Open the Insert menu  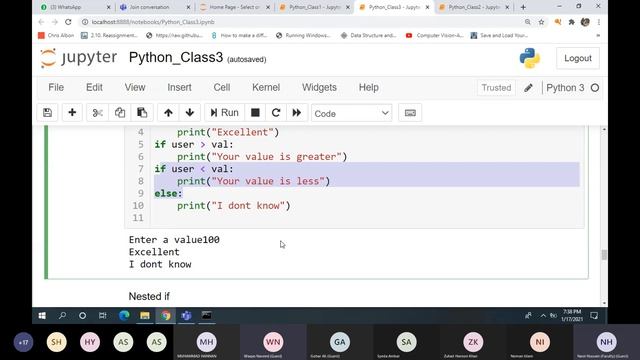coord(179,87)
